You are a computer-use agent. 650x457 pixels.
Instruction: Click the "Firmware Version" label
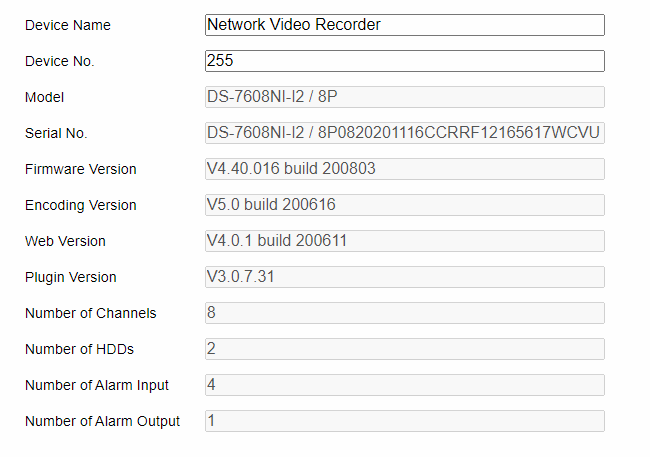tap(81, 169)
